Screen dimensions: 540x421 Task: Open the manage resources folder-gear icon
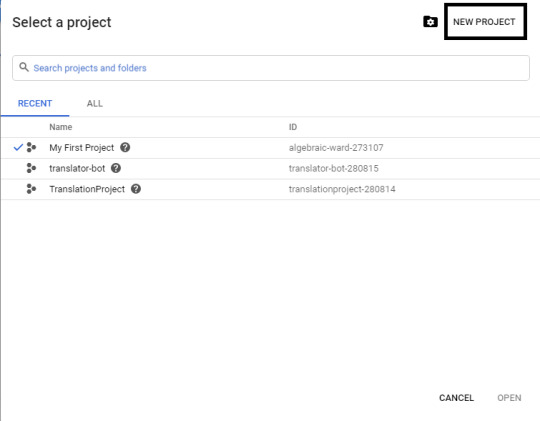tap(430, 22)
